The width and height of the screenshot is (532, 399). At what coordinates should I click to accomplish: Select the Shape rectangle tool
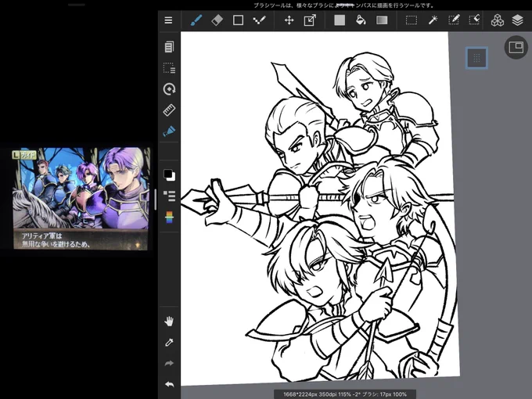(x=238, y=20)
